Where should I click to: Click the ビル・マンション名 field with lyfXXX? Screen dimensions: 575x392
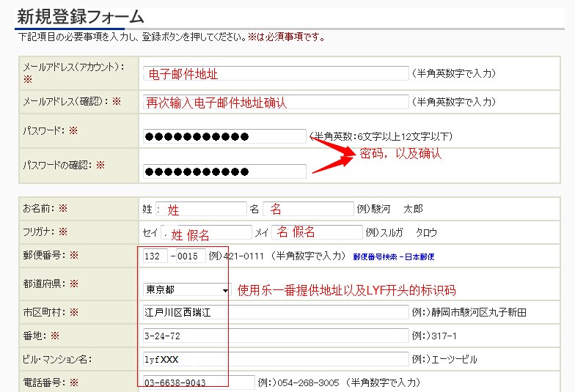coord(276,359)
